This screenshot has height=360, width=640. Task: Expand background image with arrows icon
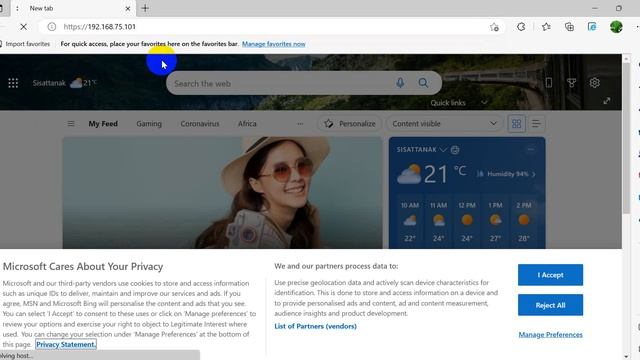coord(607,101)
